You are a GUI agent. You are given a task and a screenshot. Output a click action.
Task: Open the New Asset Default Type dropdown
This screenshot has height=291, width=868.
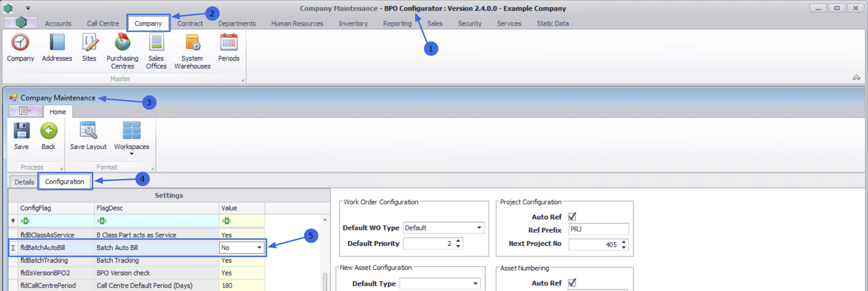tap(475, 284)
